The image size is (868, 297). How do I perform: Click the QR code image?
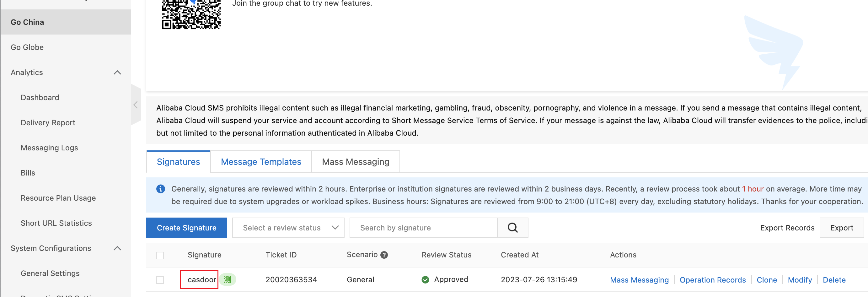click(191, 14)
